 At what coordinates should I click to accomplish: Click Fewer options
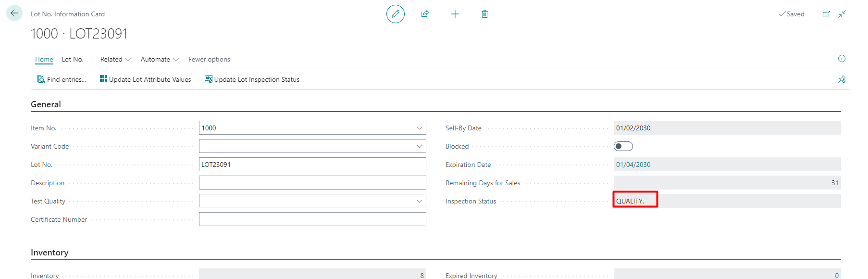(209, 59)
